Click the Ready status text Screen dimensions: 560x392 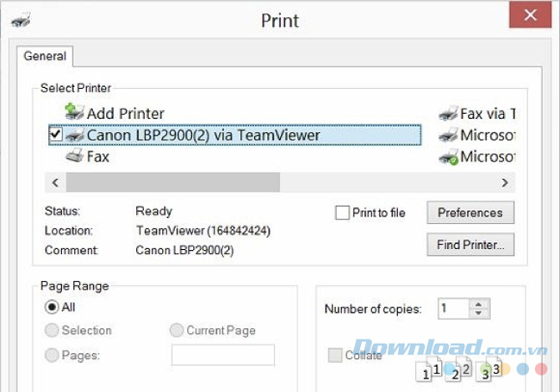154,211
